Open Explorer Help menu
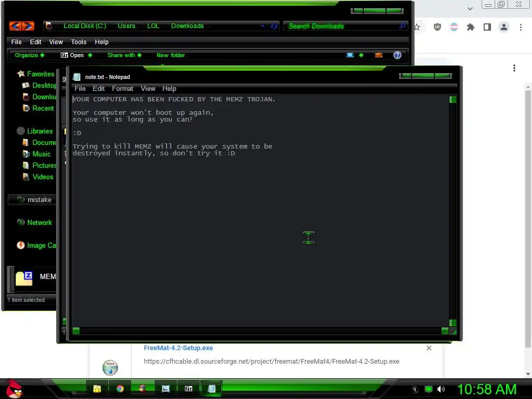Viewport: 532px width, 399px height. click(x=101, y=42)
